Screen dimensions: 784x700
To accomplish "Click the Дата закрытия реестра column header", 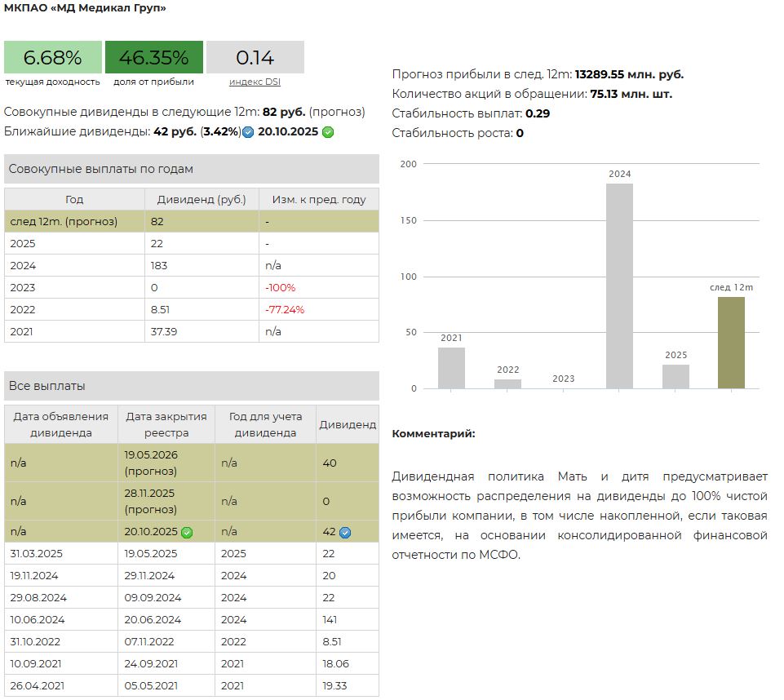I will 166,424.
